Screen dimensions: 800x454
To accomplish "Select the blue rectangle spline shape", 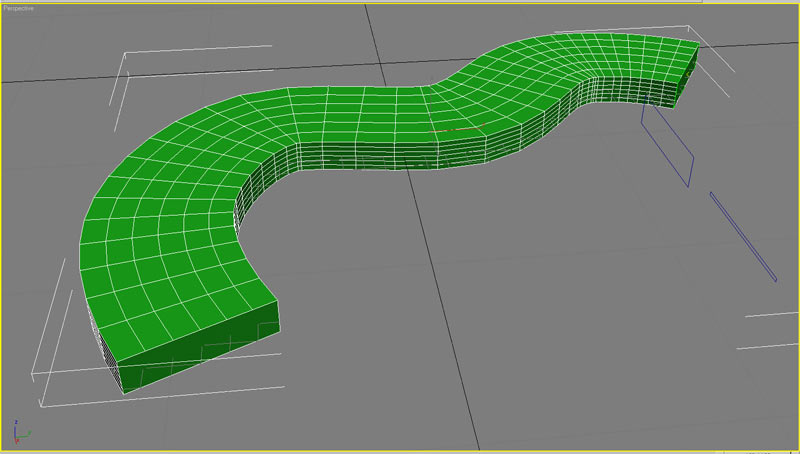I will point(667,141).
